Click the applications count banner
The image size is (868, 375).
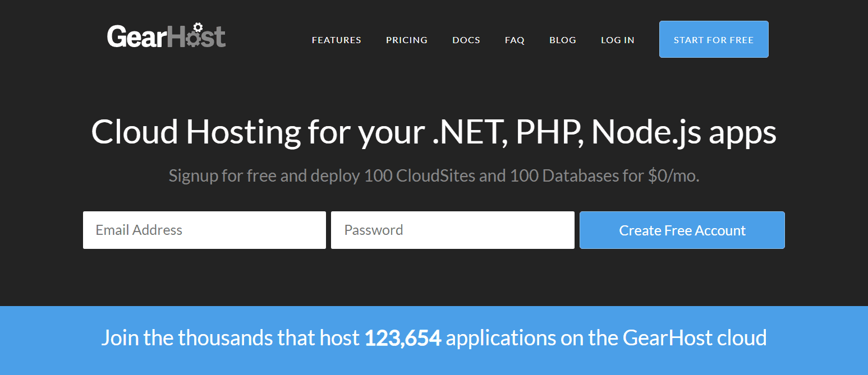434,337
